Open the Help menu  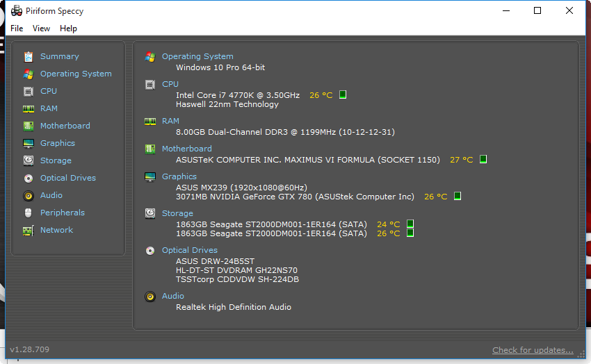[68, 28]
